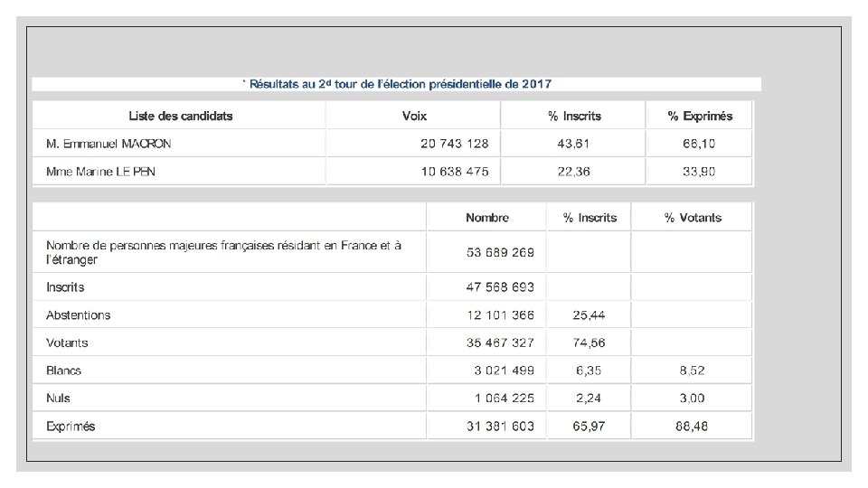Select the 'Inscrits' row label

click(x=65, y=287)
